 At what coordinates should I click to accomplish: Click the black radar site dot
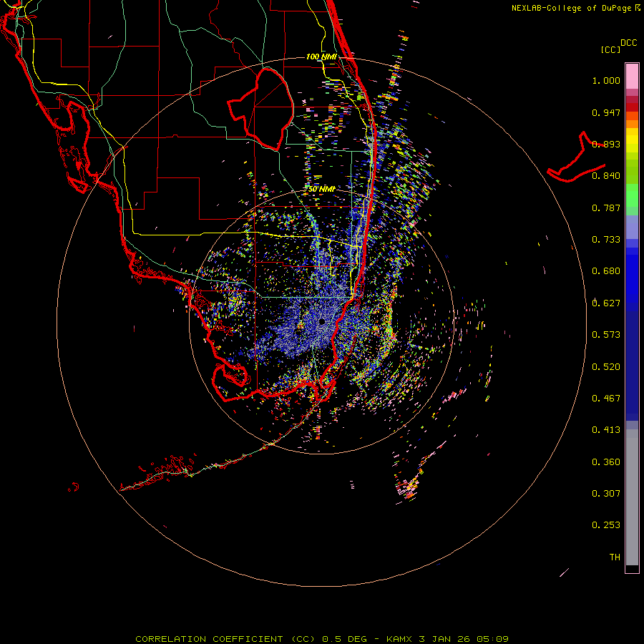(322, 321)
